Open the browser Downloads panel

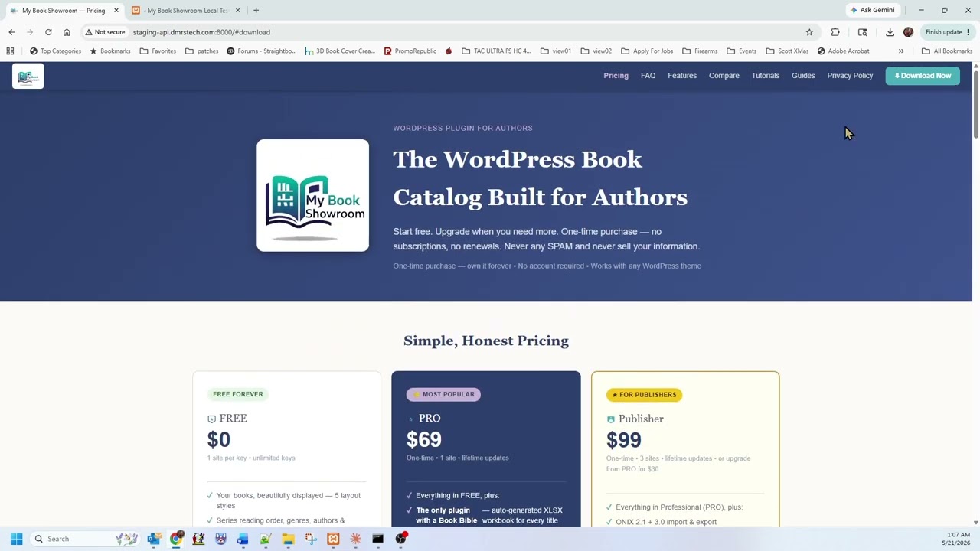tap(890, 32)
